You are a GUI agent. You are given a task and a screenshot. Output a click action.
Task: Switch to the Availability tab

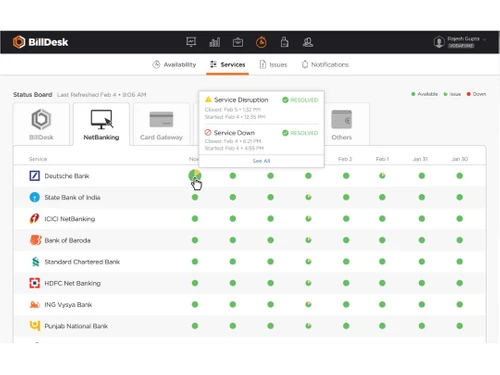click(174, 64)
